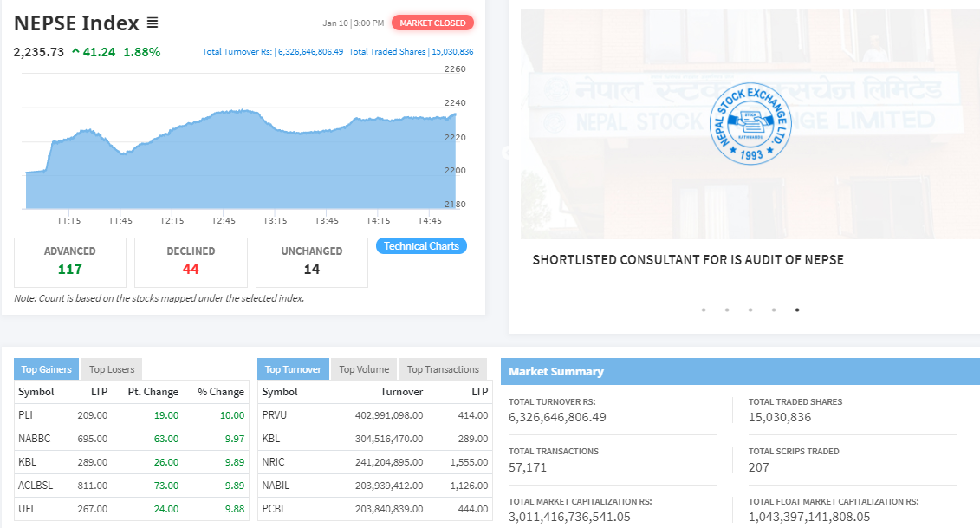Click the green up arrow beside 41.24

(75, 51)
